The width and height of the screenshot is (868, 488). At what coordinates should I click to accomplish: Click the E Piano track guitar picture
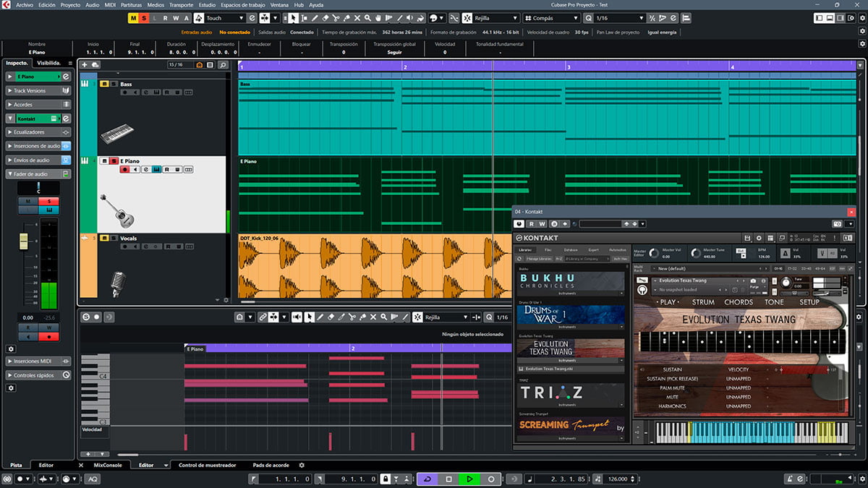[x=116, y=211]
